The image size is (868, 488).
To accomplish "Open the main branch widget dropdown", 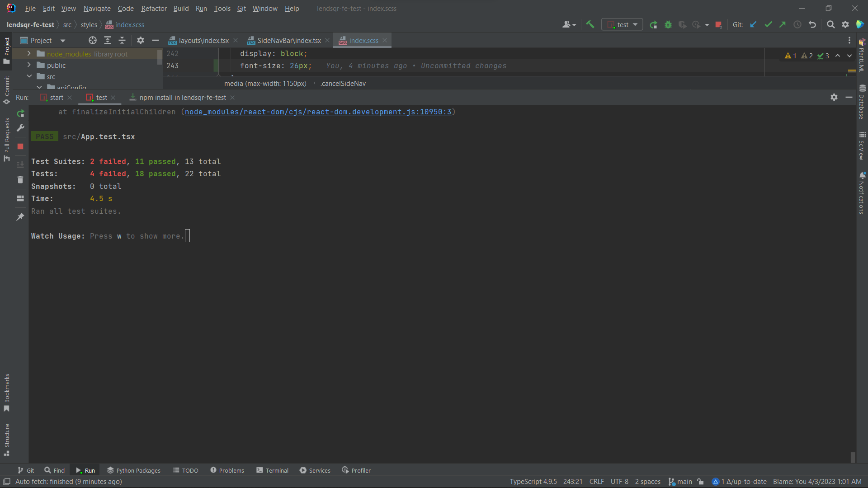I will (679, 482).
